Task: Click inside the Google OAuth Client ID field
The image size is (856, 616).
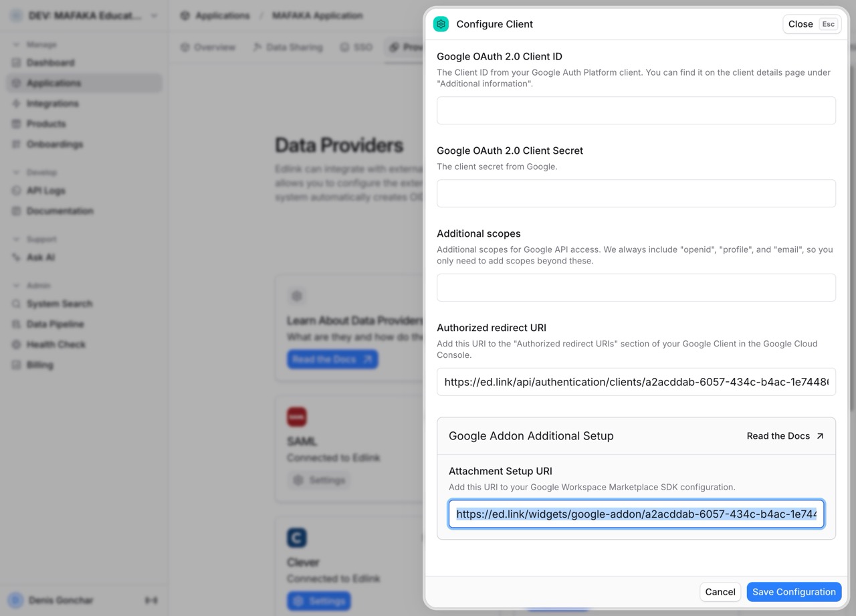Action: pos(636,110)
